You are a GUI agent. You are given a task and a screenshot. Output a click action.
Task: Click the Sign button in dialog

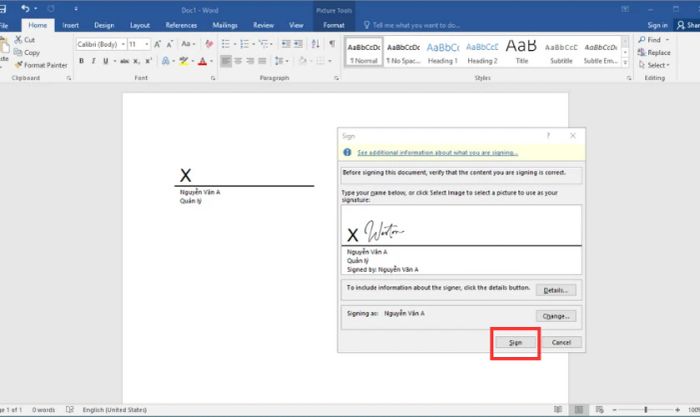click(515, 342)
